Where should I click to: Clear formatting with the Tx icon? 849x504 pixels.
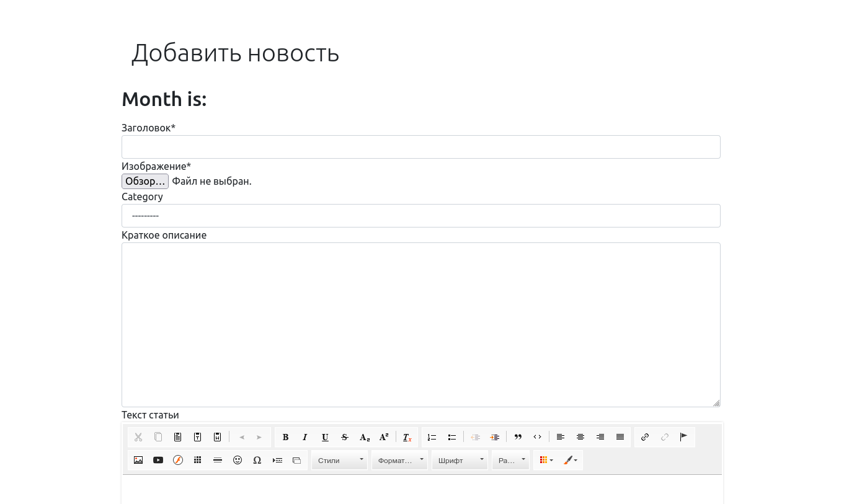[407, 437]
